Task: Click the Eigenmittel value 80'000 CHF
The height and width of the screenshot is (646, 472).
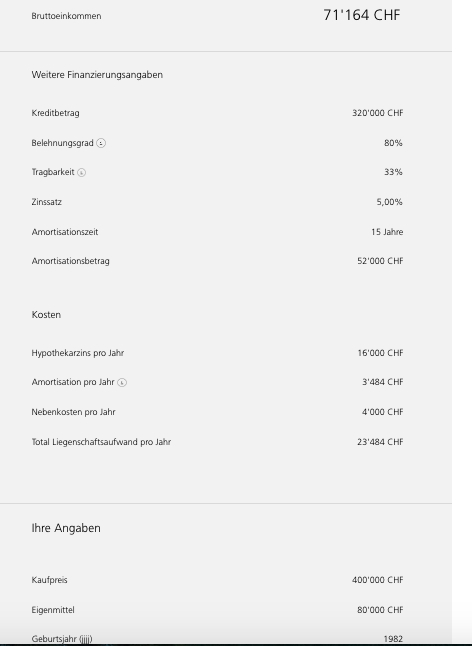Action: [x=380, y=610]
